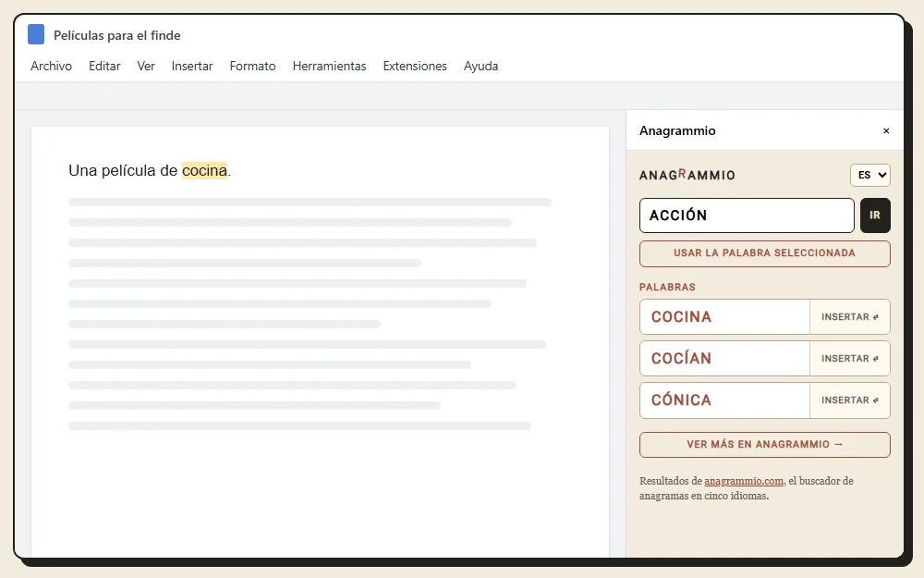The width and height of the screenshot is (924, 578).
Task: Click the blue document icon
Action: (x=36, y=34)
